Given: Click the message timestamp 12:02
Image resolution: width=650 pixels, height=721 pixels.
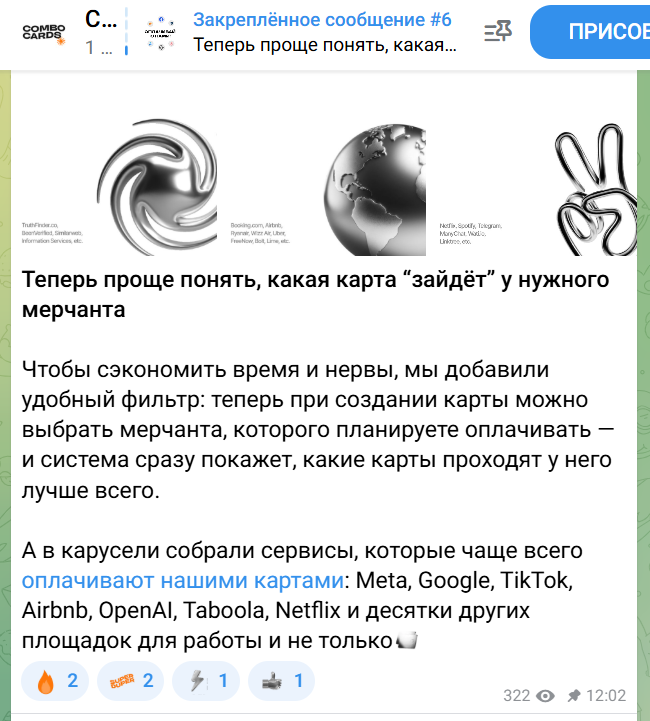Looking at the screenshot, I should point(605,696).
